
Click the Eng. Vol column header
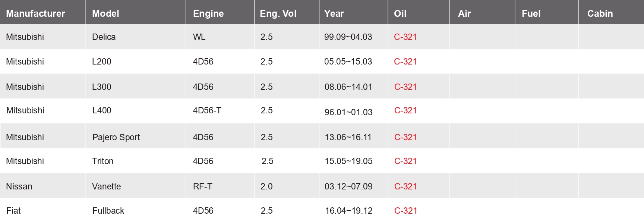(x=278, y=14)
